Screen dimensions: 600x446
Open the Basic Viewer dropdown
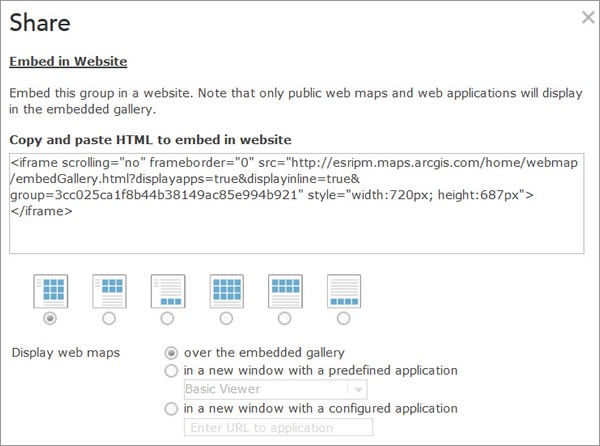275,389
